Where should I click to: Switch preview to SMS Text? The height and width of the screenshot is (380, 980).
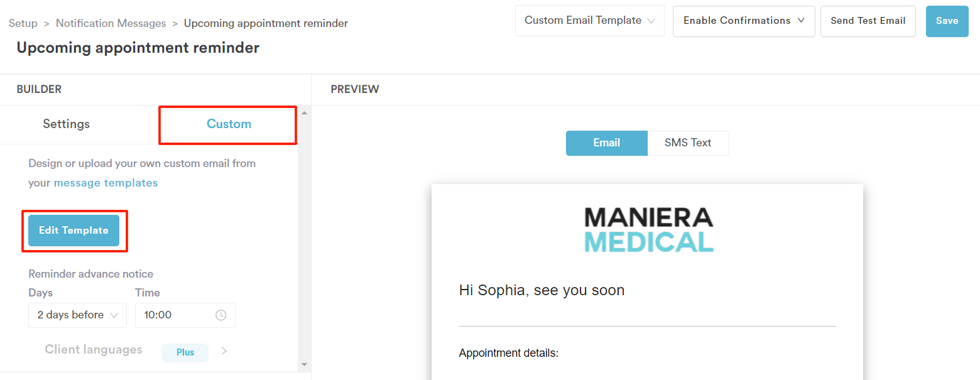click(x=688, y=143)
